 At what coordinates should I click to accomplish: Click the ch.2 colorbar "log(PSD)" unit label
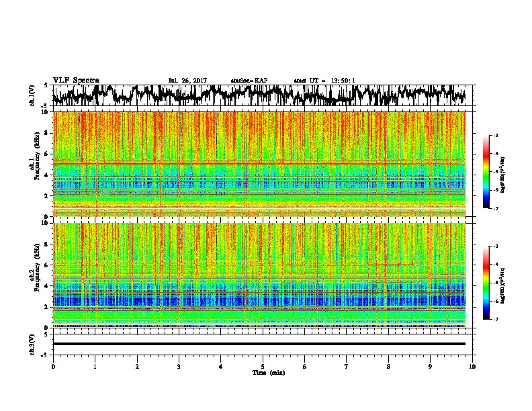[503, 285]
